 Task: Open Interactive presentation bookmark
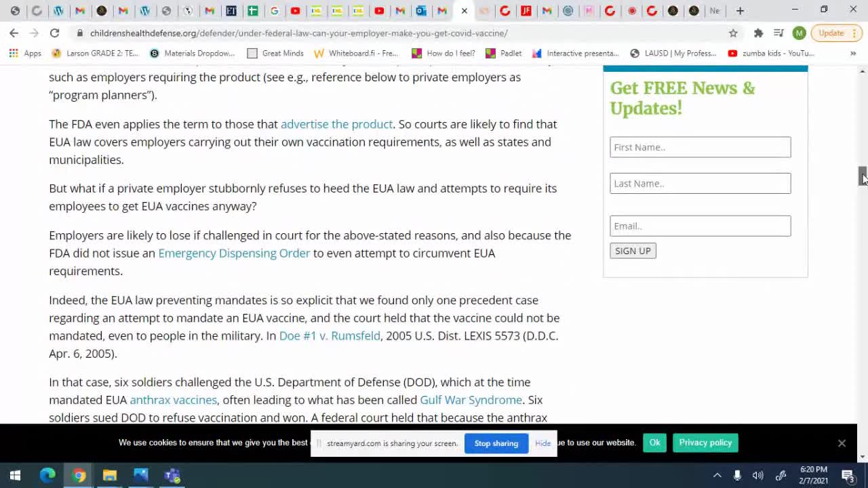(x=576, y=53)
